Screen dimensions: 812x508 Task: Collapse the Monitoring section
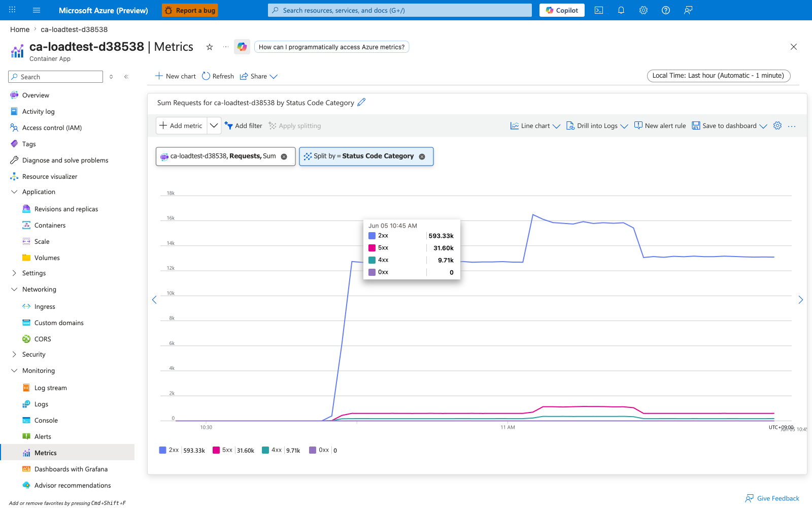click(14, 370)
